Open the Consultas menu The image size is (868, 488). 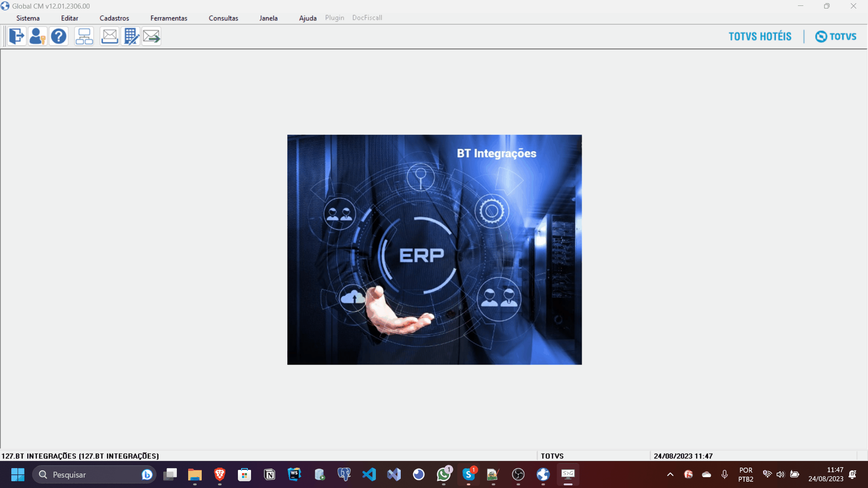(x=223, y=18)
